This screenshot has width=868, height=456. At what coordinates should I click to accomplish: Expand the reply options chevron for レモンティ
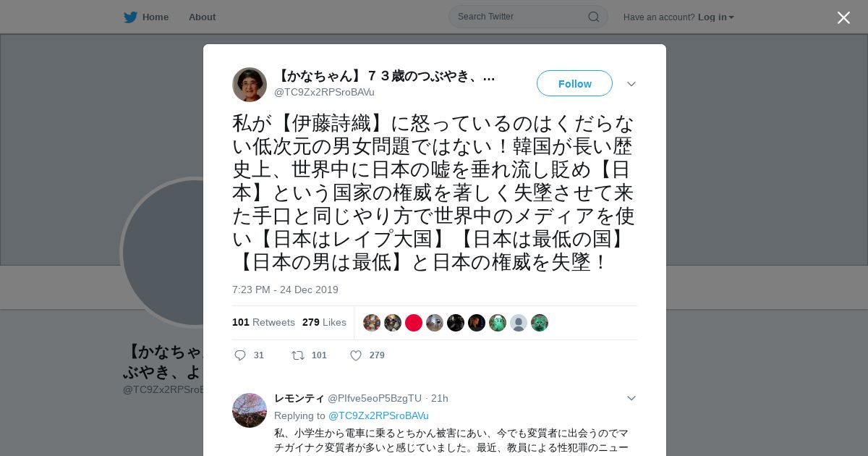(631, 398)
